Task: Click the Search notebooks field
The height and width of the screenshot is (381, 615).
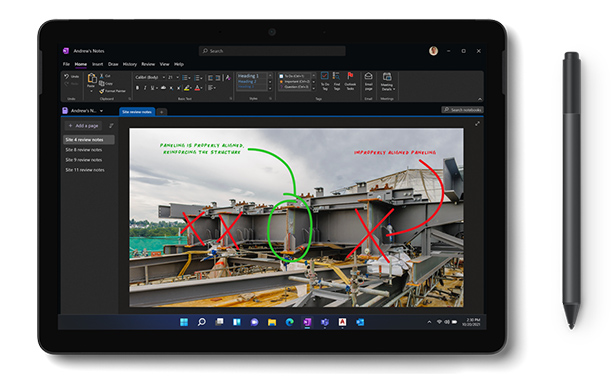Action: 462,110
